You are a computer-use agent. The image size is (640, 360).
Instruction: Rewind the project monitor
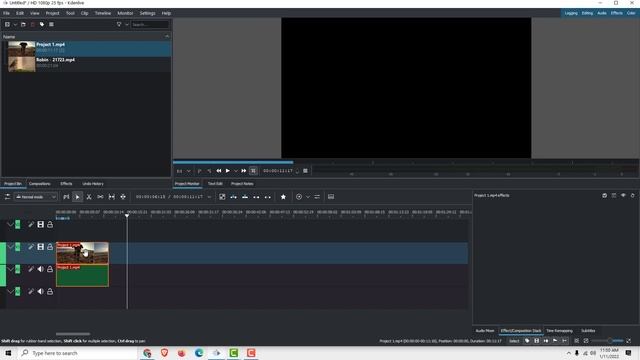(219, 171)
